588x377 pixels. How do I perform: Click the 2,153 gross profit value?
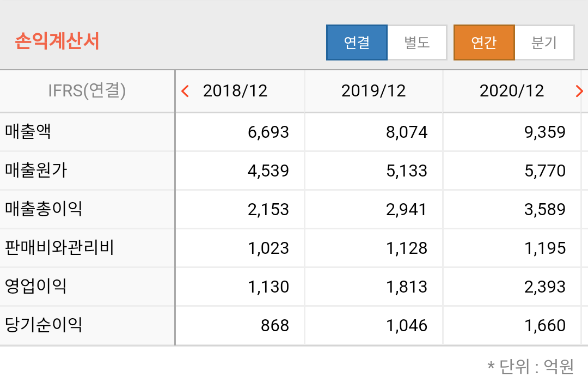[268, 209]
